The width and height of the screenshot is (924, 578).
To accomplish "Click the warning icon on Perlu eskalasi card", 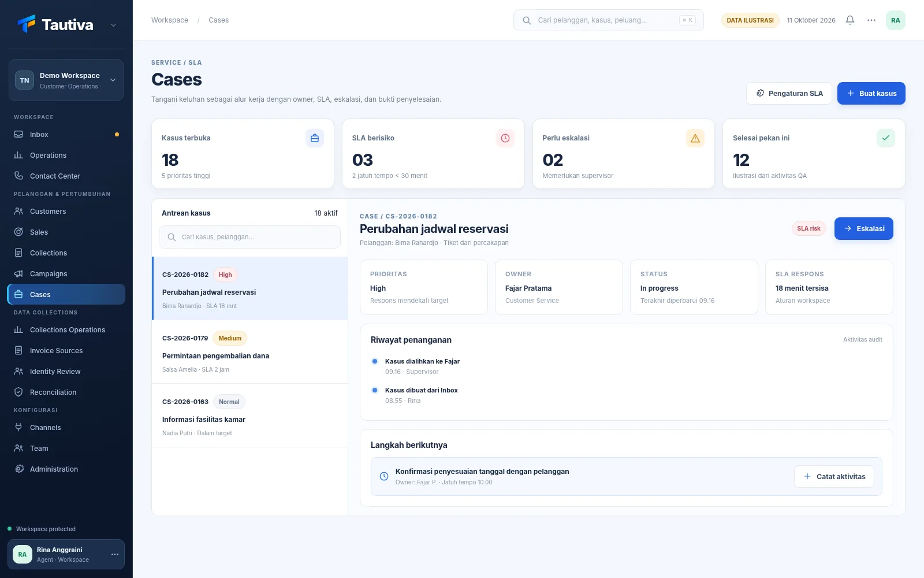I will click(x=695, y=138).
